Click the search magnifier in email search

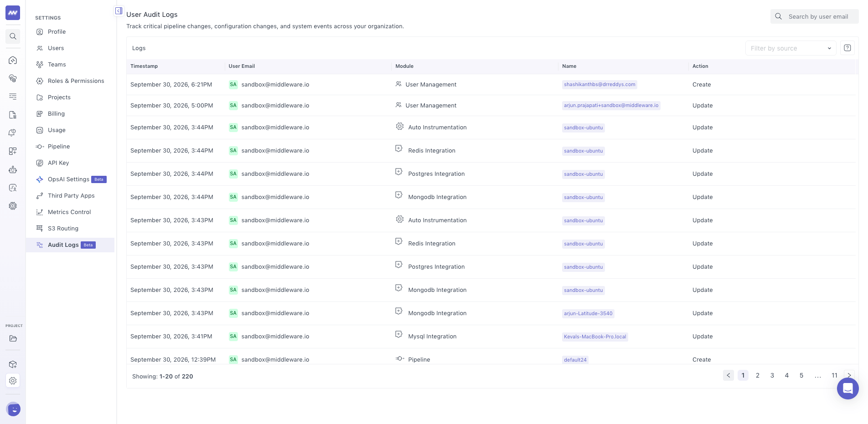(779, 16)
